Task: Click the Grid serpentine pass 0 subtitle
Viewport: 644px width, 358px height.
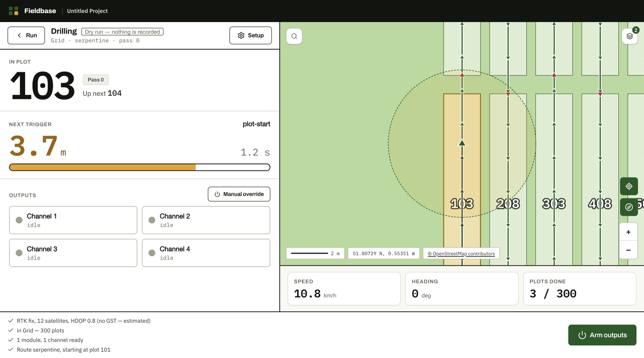Action: (x=95, y=41)
